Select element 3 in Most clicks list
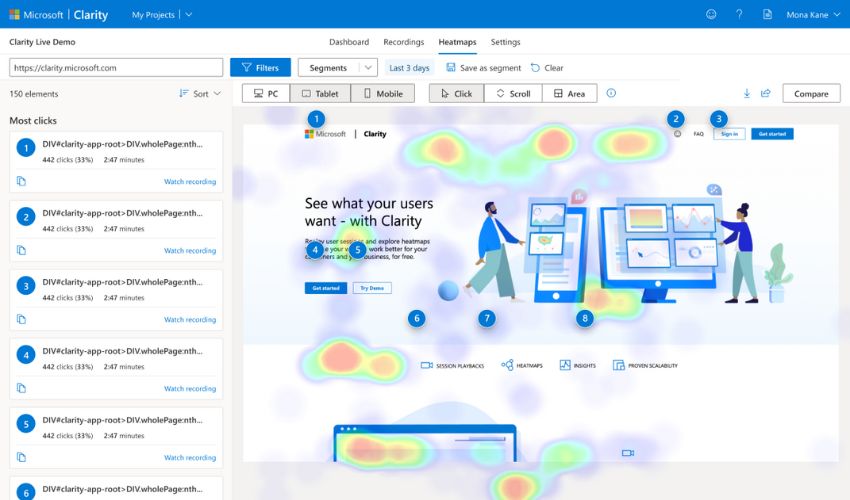850x500 pixels. 116,299
